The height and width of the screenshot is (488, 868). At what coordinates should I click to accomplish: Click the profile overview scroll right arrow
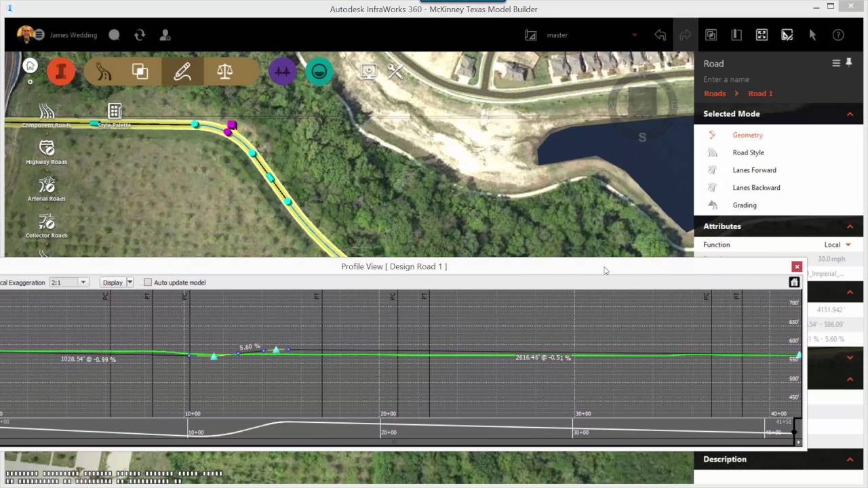click(x=798, y=441)
